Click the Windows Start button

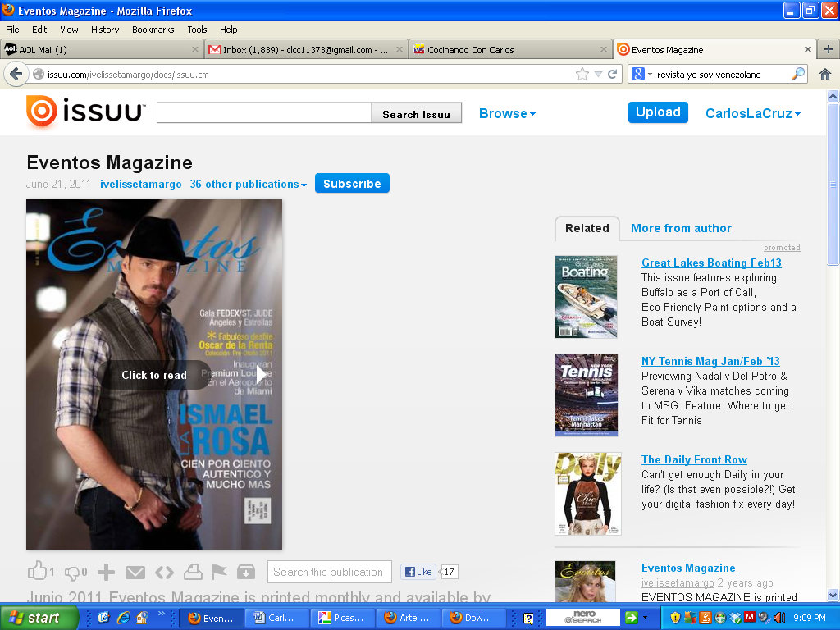39,618
